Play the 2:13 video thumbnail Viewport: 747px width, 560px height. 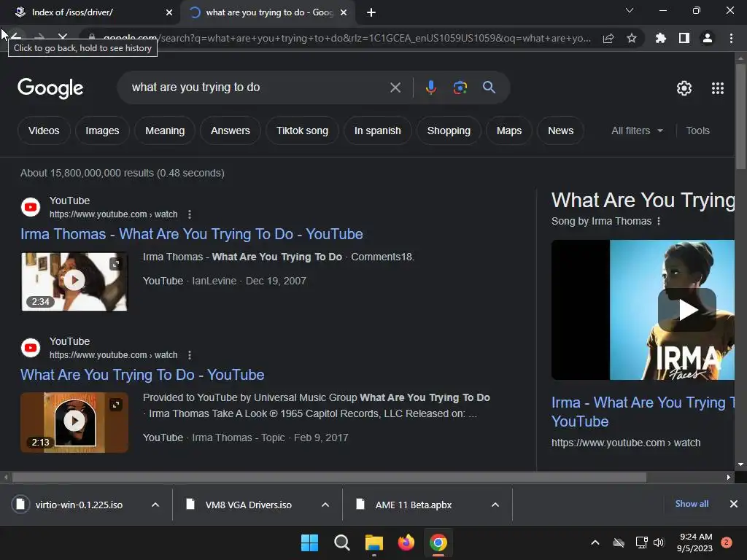[x=74, y=422]
